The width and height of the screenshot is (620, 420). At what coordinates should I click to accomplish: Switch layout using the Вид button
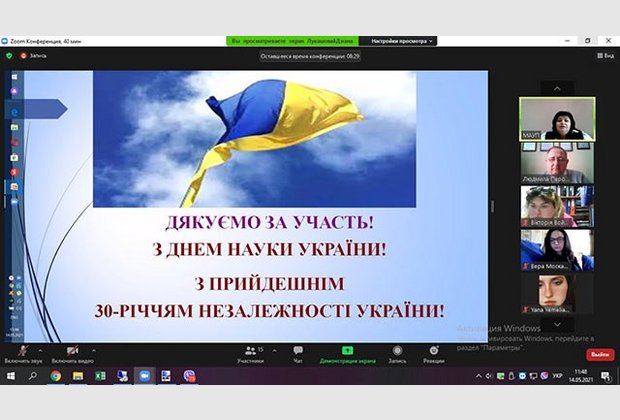[x=604, y=56]
